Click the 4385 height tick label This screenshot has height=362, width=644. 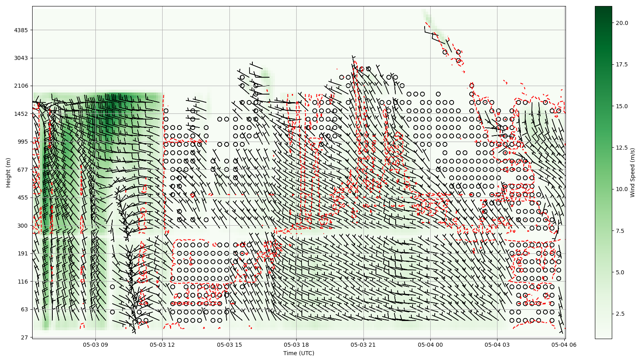[21, 30]
